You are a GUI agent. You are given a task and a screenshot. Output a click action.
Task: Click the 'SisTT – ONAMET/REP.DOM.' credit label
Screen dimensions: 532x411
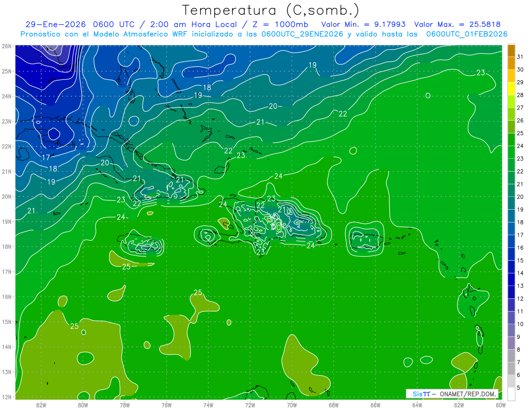(452, 394)
